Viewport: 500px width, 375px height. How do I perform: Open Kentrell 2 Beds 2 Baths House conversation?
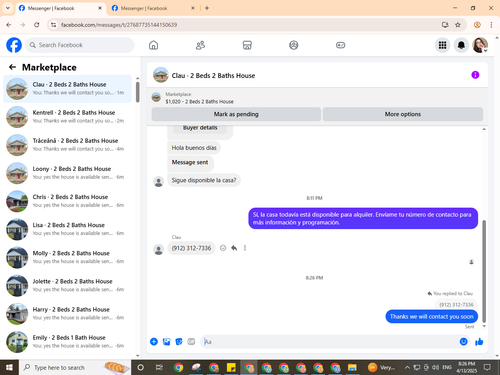(x=67, y=117)
